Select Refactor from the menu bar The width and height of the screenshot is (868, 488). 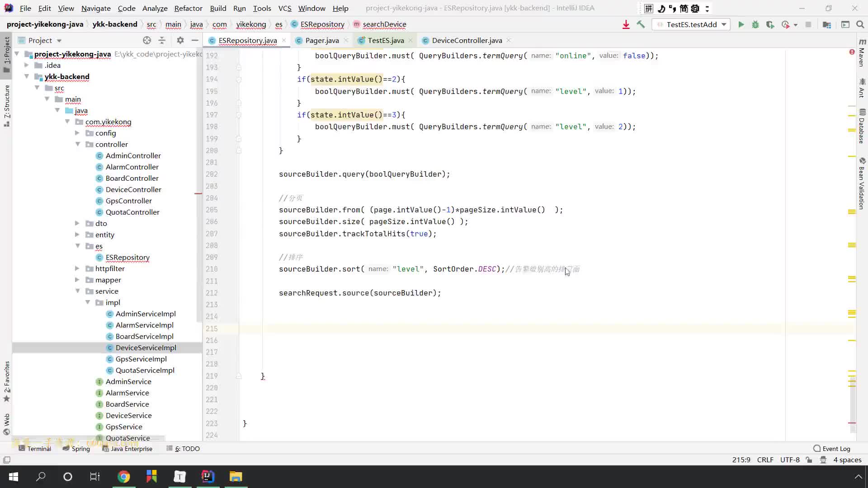point(188,8)
